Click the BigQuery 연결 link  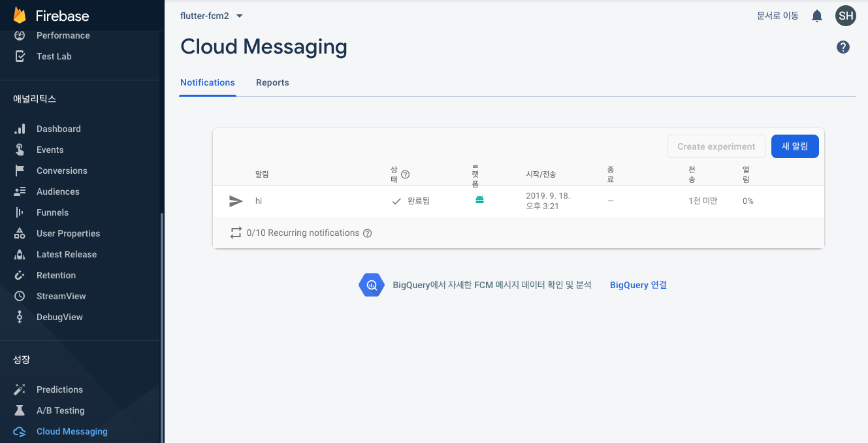[x=638, y=285]
